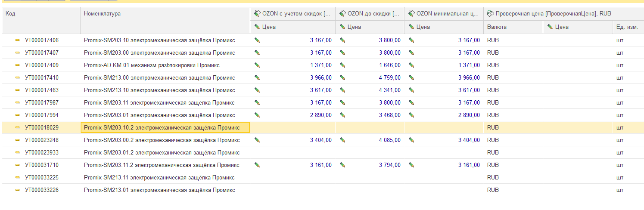
Task: Click pencil icon beside 4 341,00 in row УТ000017463
Action: pos(343,90)
